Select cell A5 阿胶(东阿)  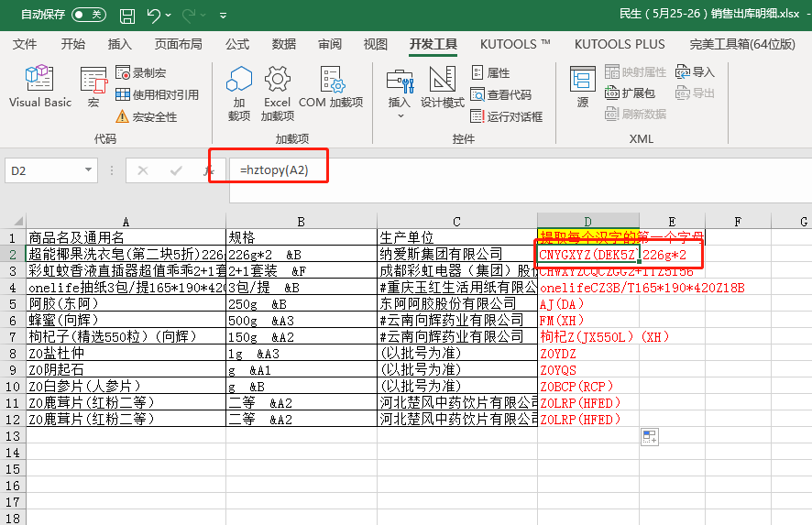tap(126, 304)
